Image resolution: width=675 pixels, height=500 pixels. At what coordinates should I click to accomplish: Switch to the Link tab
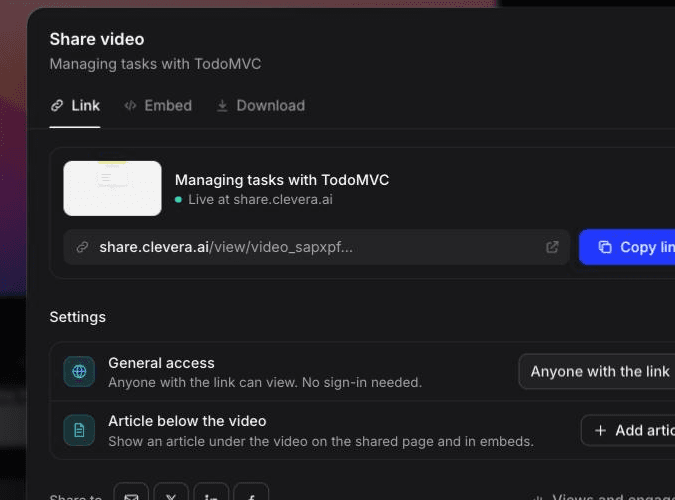pyautogui.click(x=75, y=106)
